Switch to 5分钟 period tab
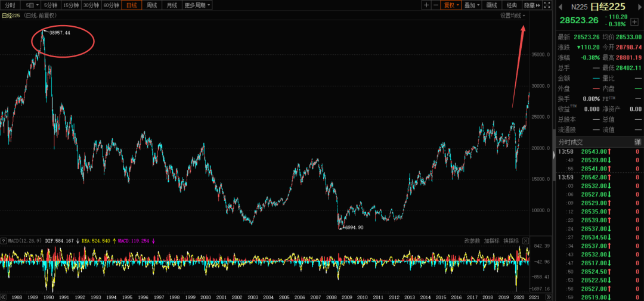The width and height of the screenshot is (644, 301). tap(51, 5)
